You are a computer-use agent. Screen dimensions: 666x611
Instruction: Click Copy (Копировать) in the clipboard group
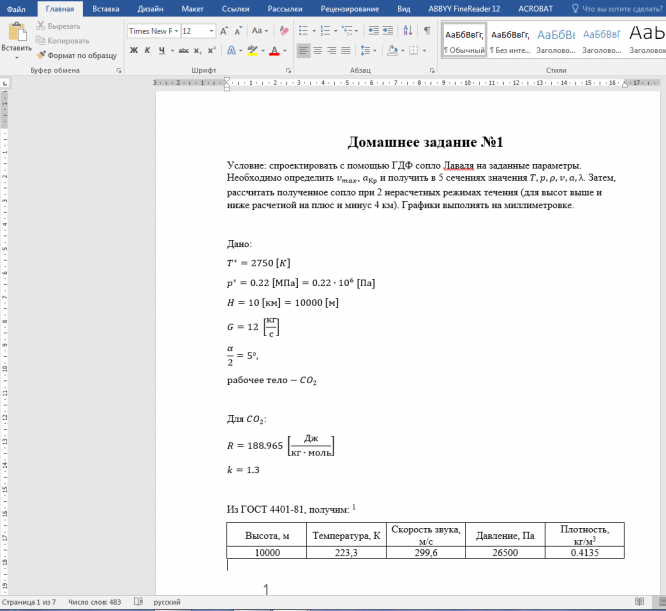click(x=62, y=41)
